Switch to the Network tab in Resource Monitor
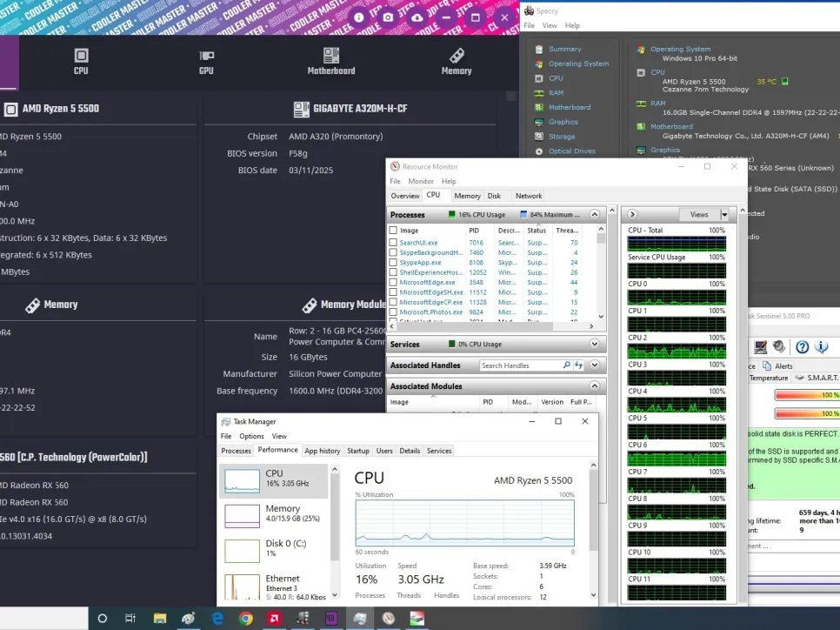The width and height of the screenshot is (840, 630). click(529, 196)
